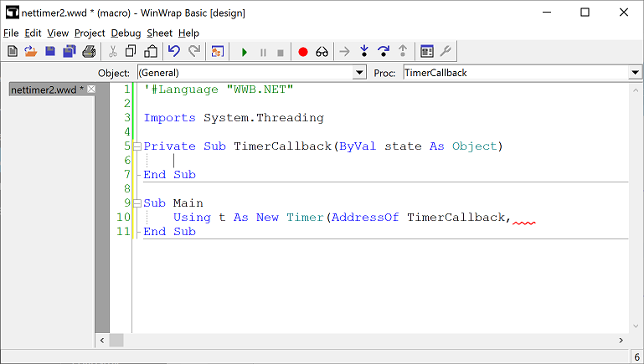The width and height of the screenshot is (644, 364).
Task: Click the New file icon
Action: [x=12, y=52]
